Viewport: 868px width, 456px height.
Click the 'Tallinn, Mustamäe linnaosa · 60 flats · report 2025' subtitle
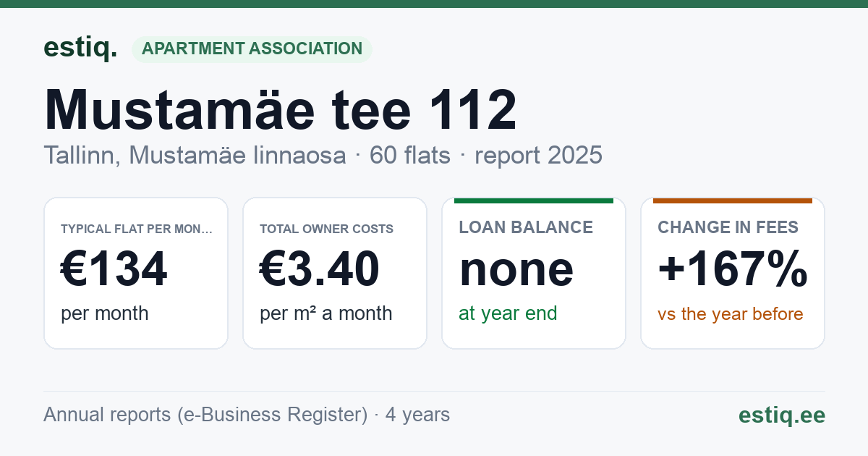pyautogui.click(x=323, y=155)
